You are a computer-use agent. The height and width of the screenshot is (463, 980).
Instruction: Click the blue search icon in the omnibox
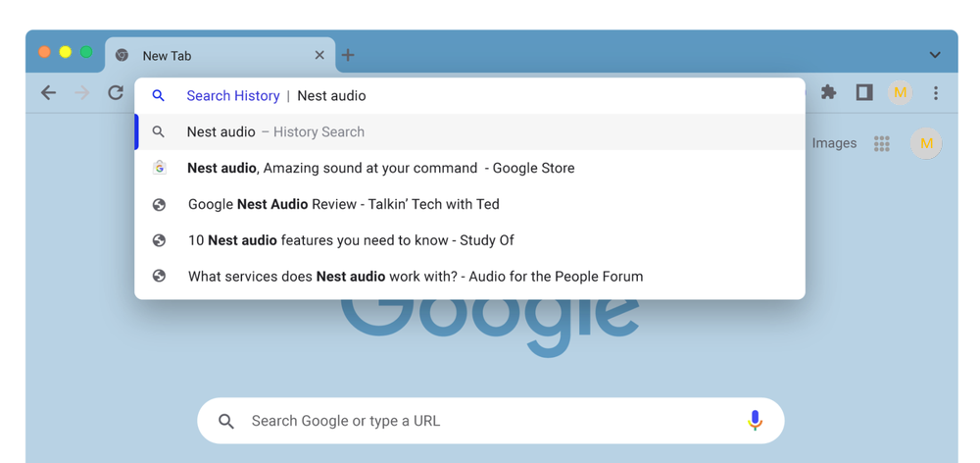coord(159,96)
